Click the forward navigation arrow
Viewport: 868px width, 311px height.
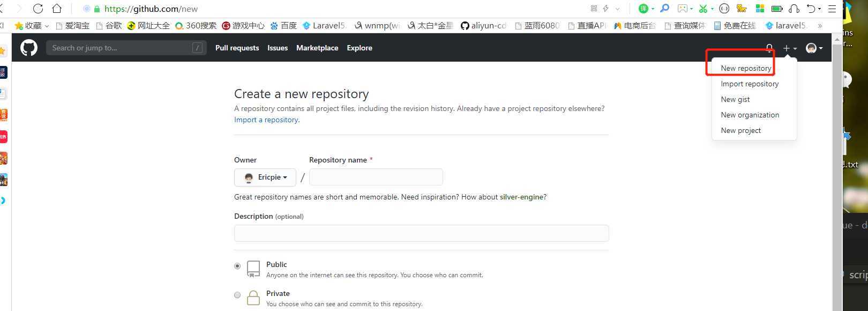tap(19, 9)
